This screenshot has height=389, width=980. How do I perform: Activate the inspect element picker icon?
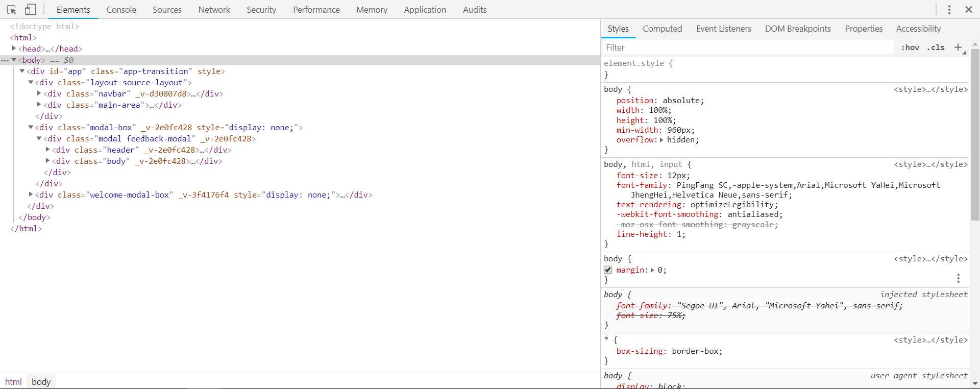[x=12, y=10]
